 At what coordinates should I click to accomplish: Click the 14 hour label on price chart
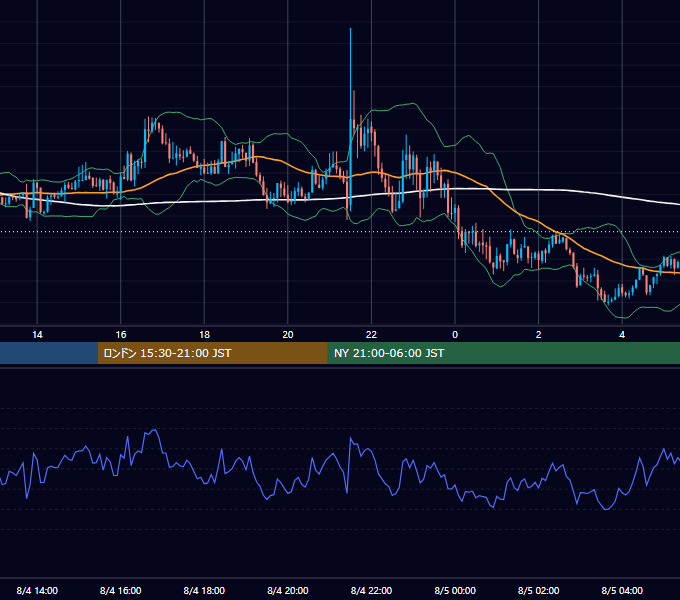[37, 335]
